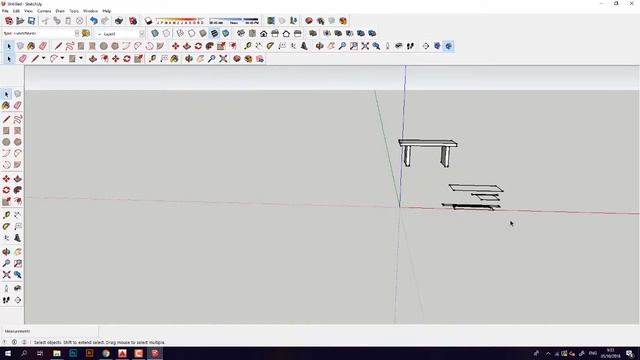The height and width of the screenshot is (360, 640).
Task: Open 3D Warehouse from Getting Started toolbar
Action: click(x=237, y=59)
